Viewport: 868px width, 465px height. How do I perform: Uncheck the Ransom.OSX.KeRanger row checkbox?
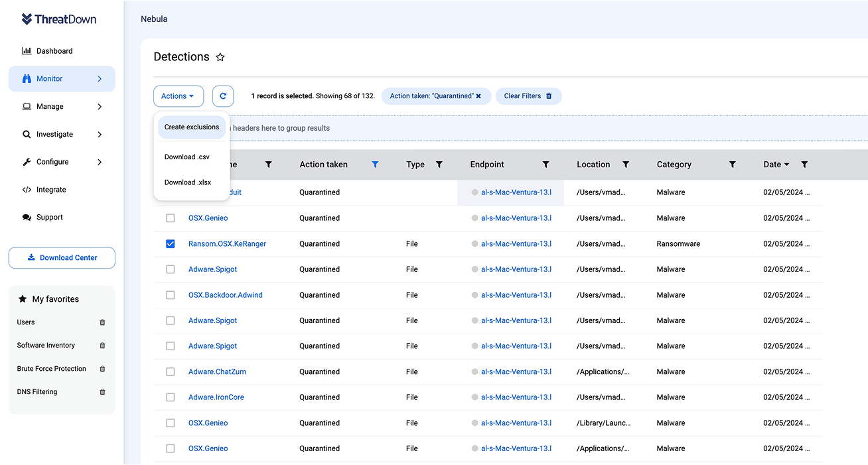pos(171,244)
